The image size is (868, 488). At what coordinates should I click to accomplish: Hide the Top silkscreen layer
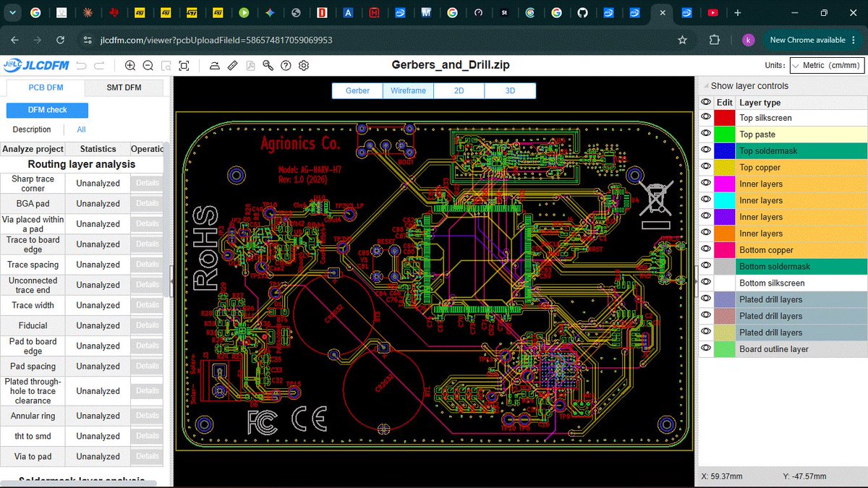click(705, 117)
